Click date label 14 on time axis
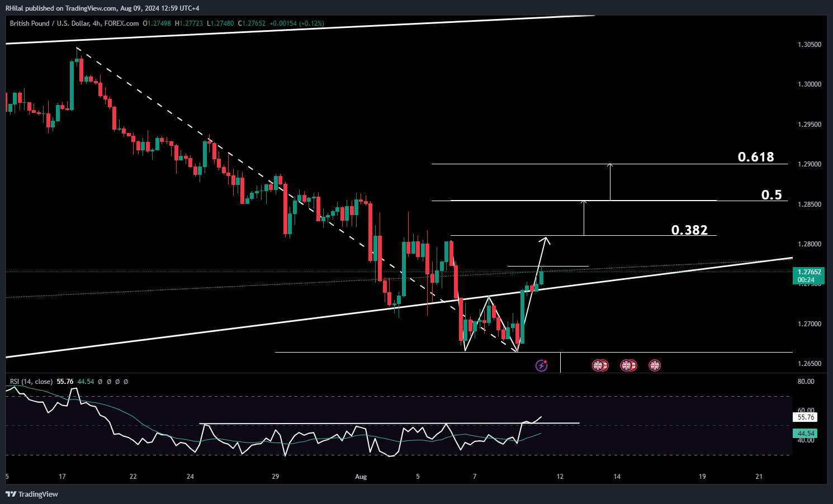Image resolution: width=833 pixels, height=504 pixels. (617, 477)
